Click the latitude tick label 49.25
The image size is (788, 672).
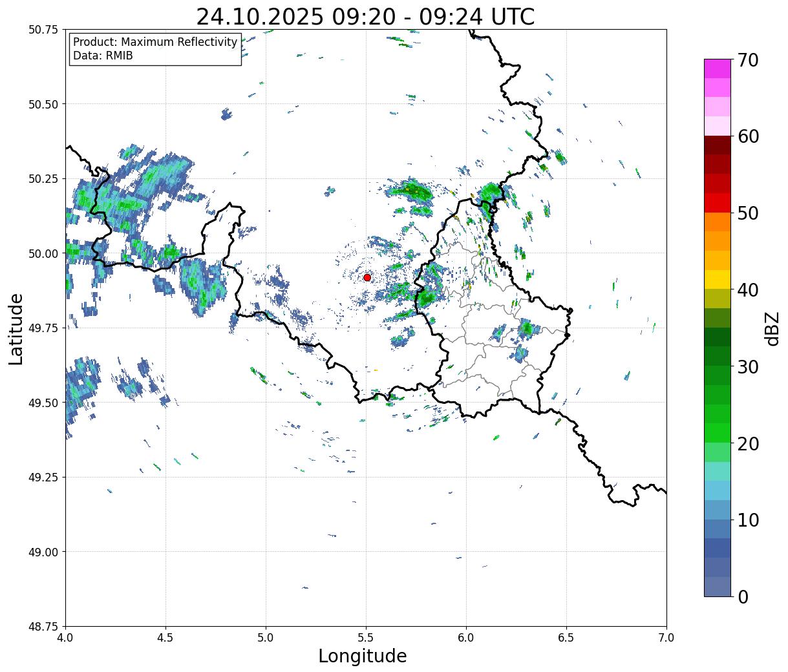tap(43, 478)
